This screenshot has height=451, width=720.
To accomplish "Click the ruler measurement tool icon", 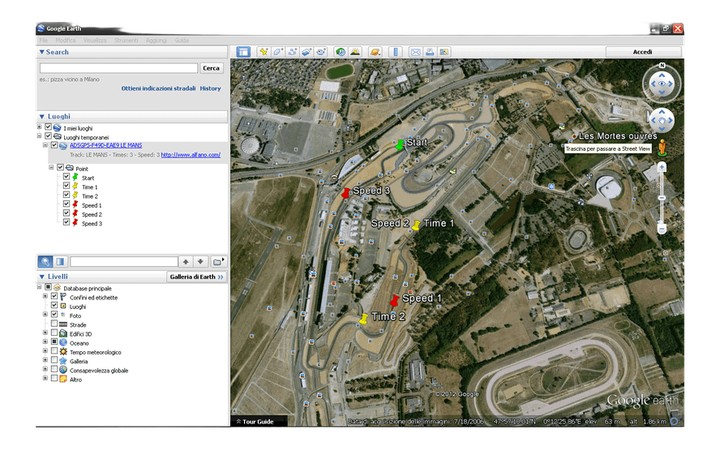I will (x=395, y=51).
